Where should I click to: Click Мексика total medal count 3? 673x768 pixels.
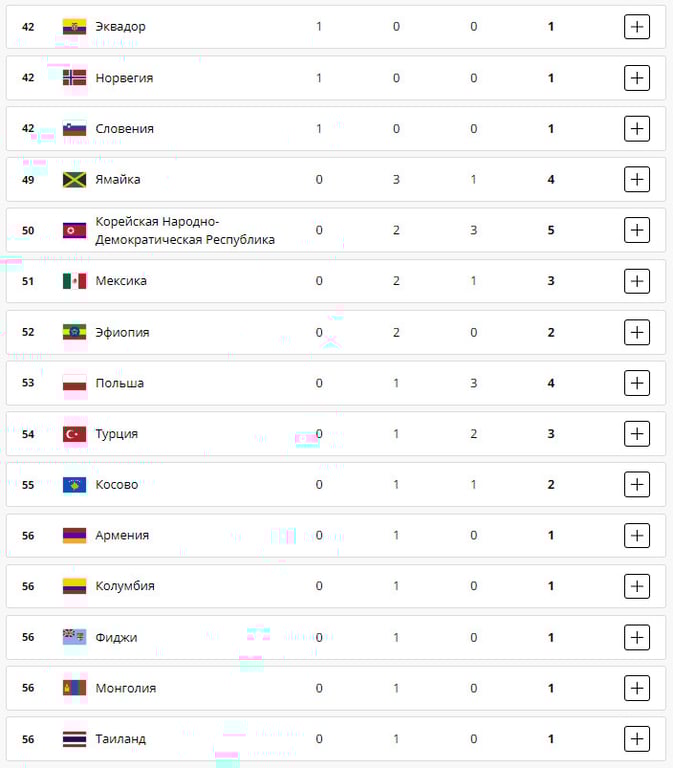coord(551,281)
